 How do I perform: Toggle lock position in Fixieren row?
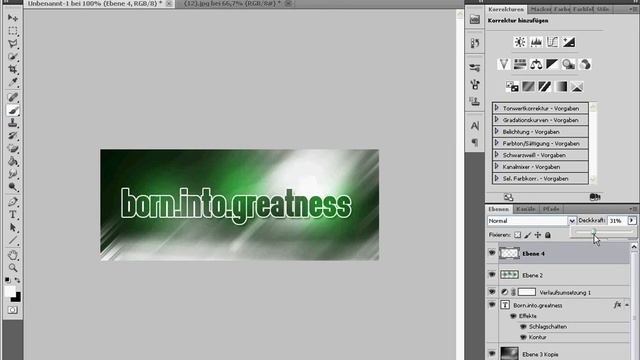tap(538, 235)
